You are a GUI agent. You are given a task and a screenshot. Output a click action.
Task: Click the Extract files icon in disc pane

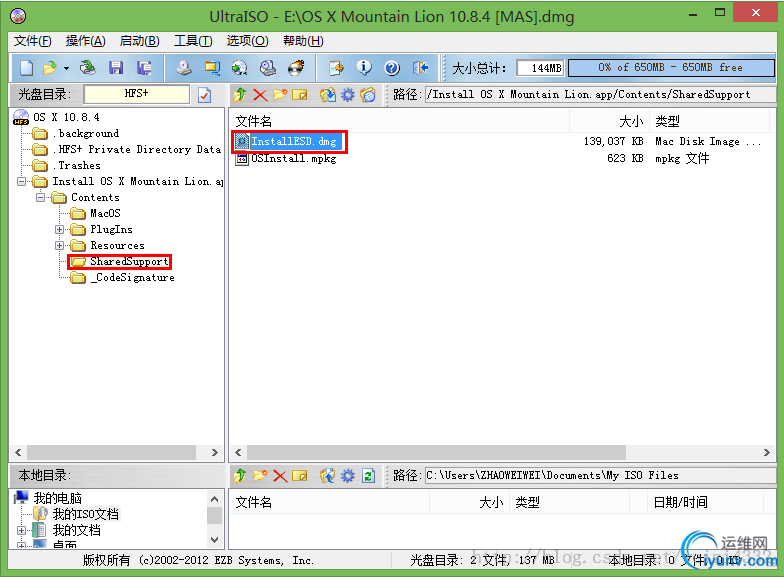click(x=328, y=94)
